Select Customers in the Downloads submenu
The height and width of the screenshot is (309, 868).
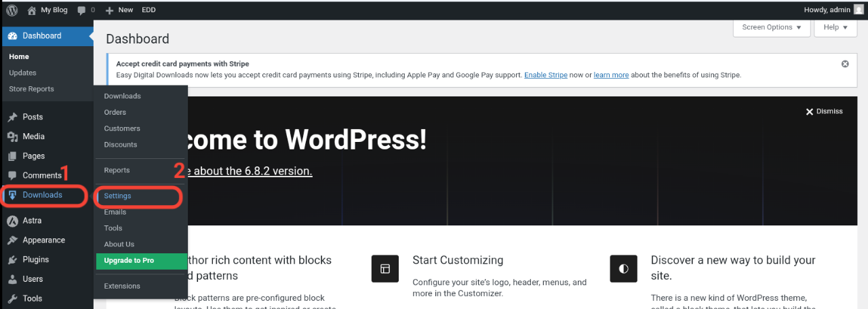pos(122,128)
